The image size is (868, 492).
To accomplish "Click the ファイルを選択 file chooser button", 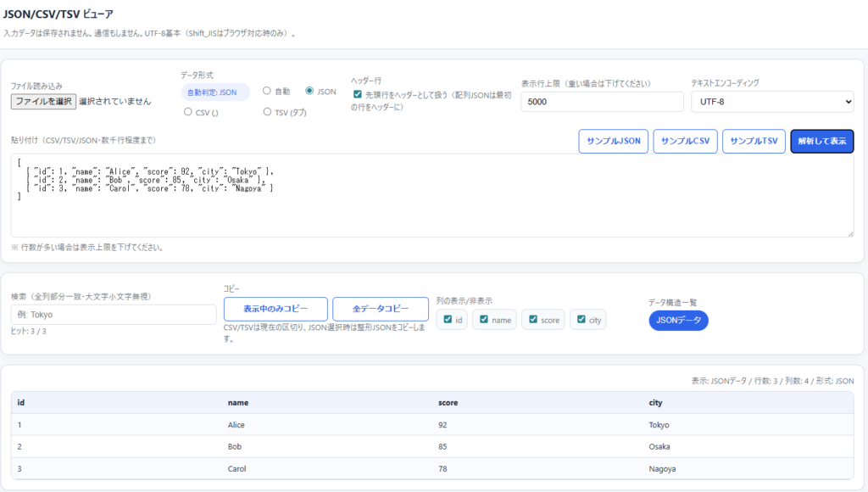I will tap(43, 101).
